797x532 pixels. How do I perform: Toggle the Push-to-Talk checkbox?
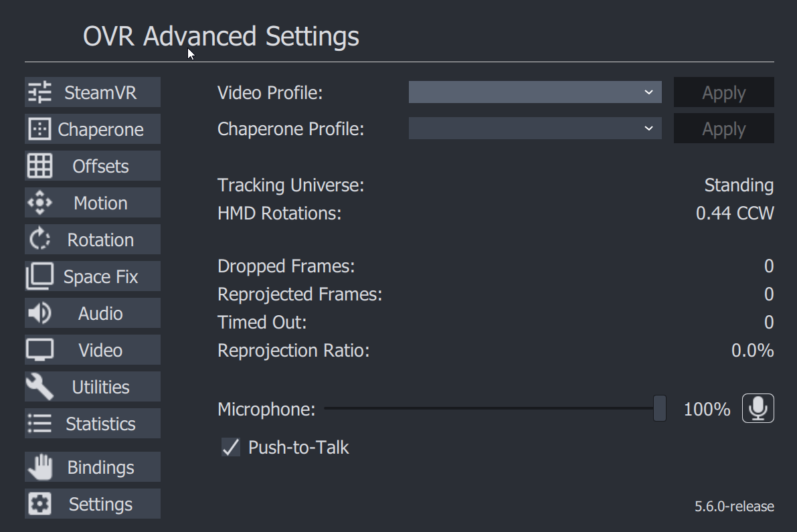point(231,447)
